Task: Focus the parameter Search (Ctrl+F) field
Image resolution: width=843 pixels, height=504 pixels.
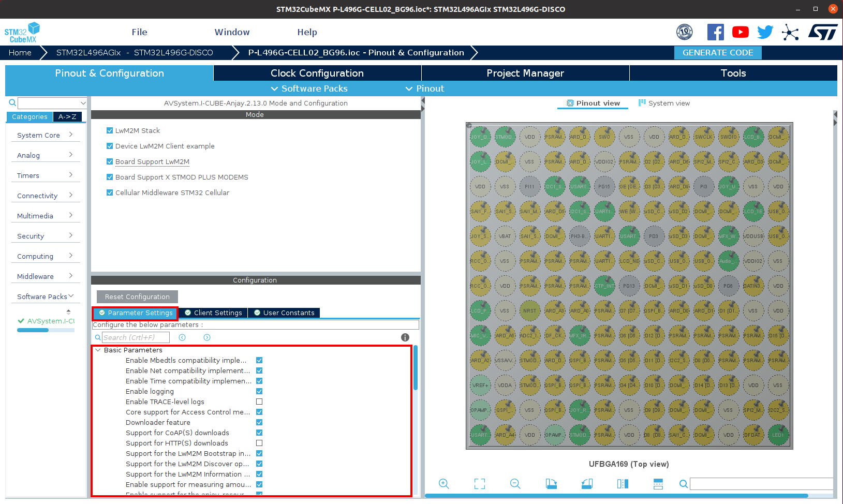Action: pos(136,337)
